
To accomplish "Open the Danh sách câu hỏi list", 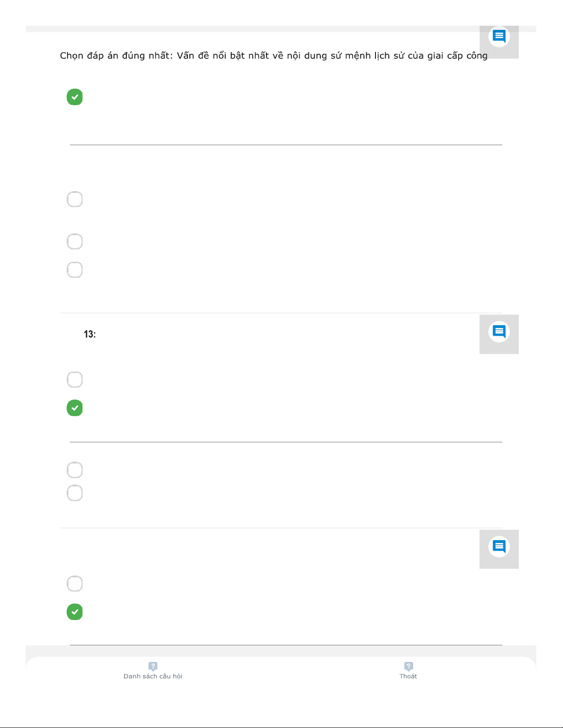I will click(153, 676).
